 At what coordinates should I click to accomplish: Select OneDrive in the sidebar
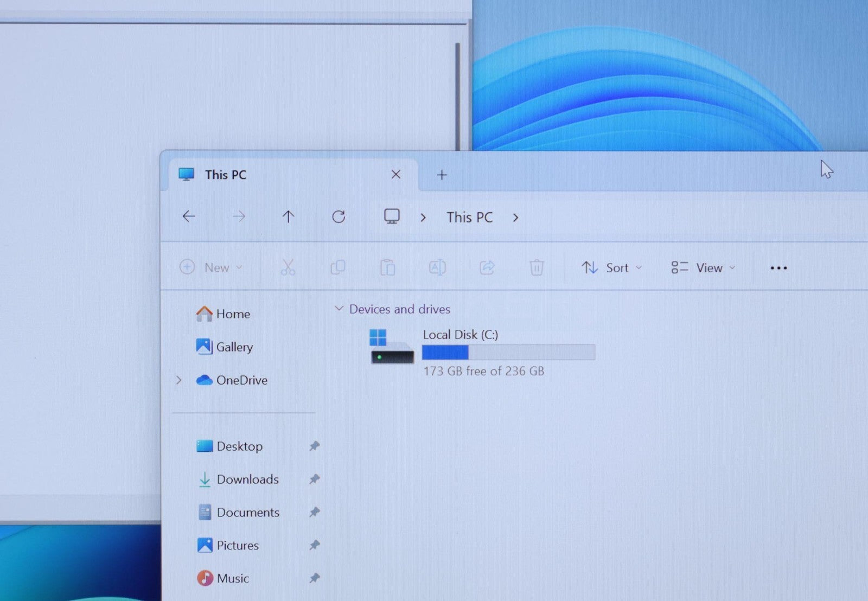tap(232, 380)
